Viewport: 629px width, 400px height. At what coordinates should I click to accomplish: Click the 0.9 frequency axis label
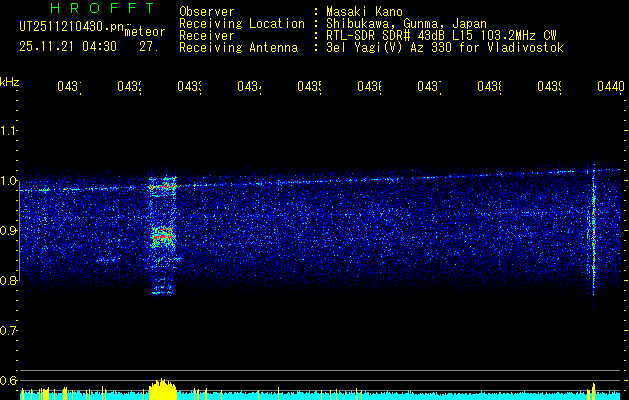tap(8, 231)
